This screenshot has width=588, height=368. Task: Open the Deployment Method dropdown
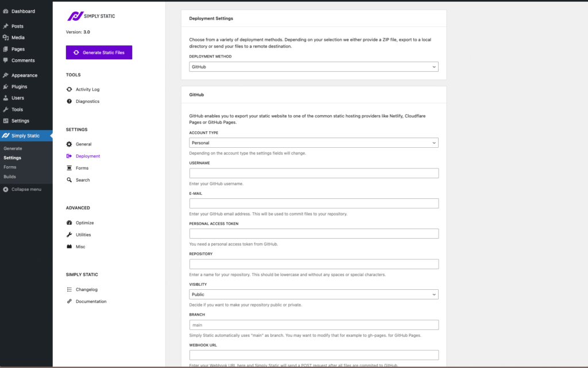(314, 67)
